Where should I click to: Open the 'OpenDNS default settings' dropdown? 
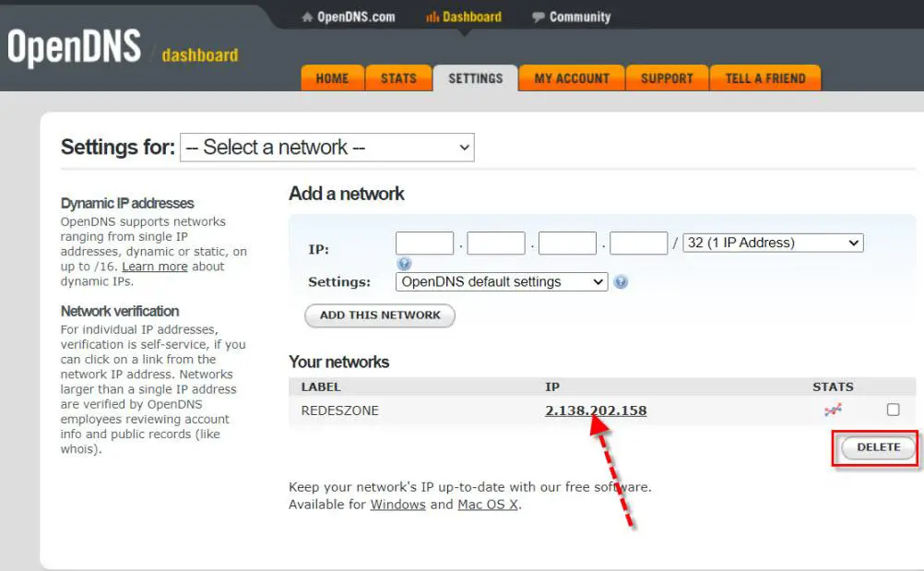(502, 281)
